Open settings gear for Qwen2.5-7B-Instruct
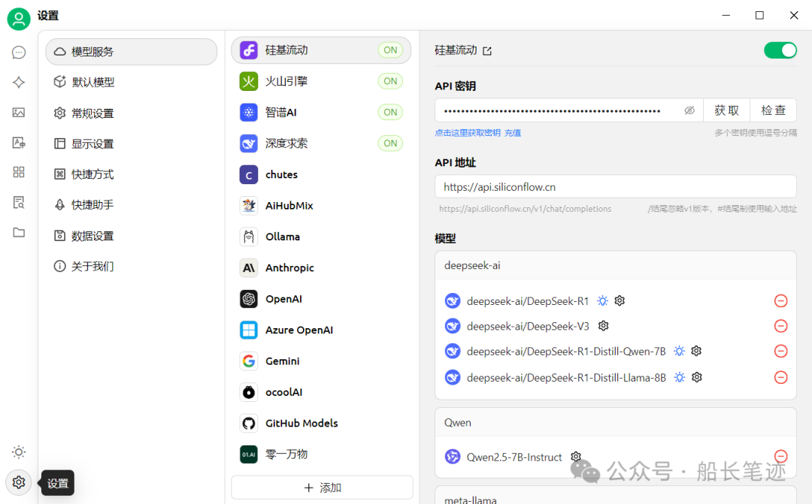812x504 pixels. [x=576, y=457]
